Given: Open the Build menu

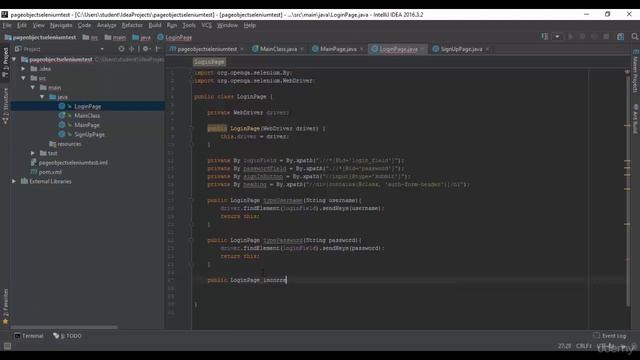Looking at the screenshot, I should (x=155, y=25).
